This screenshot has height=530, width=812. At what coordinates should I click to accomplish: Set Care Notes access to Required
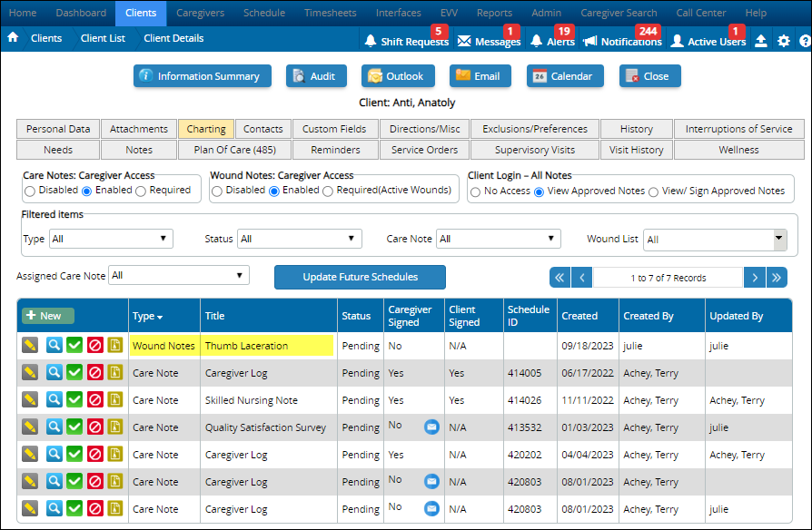tap(141, 191)
